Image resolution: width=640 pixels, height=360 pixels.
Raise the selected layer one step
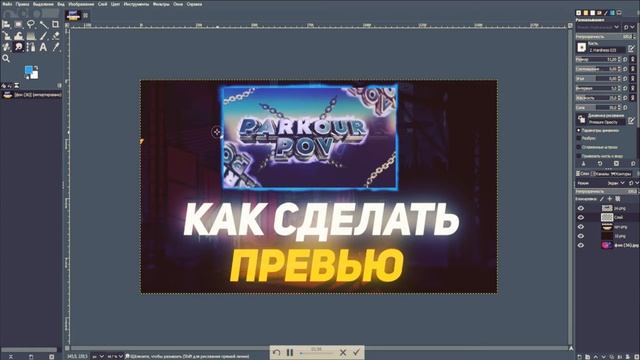pos(596,356)
